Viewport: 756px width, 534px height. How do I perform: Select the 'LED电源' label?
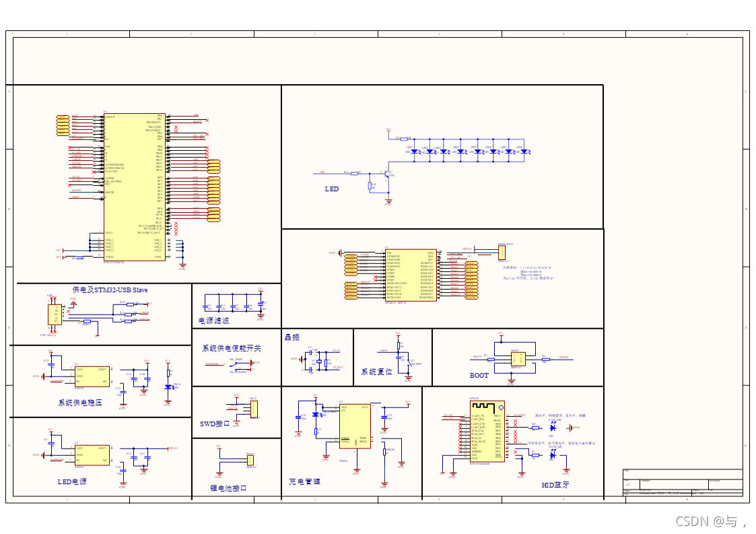pos(72,481)
